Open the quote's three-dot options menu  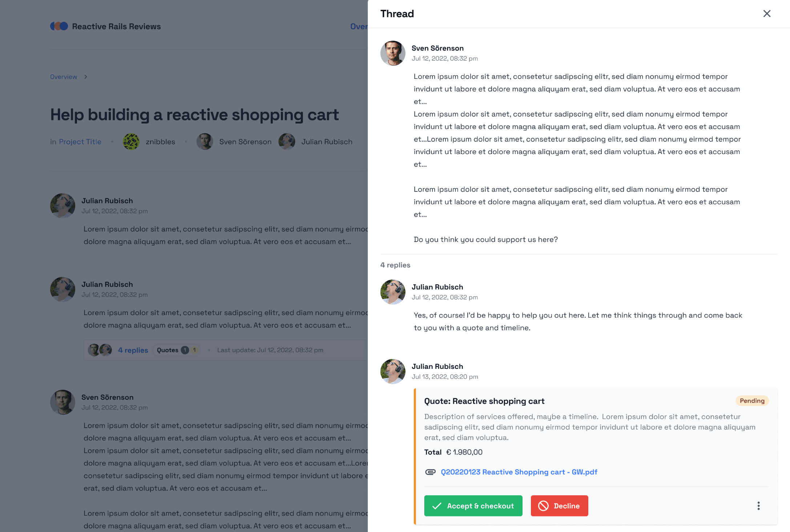point(758,506)
